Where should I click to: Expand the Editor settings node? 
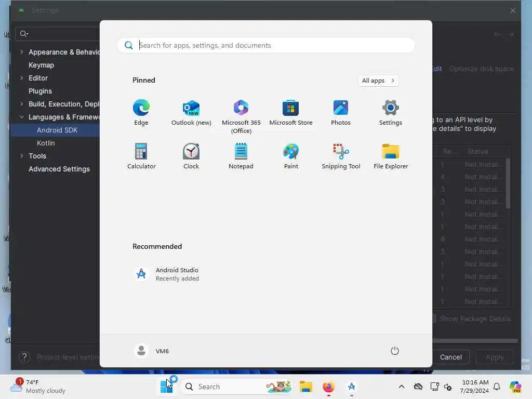coord(22,78)
